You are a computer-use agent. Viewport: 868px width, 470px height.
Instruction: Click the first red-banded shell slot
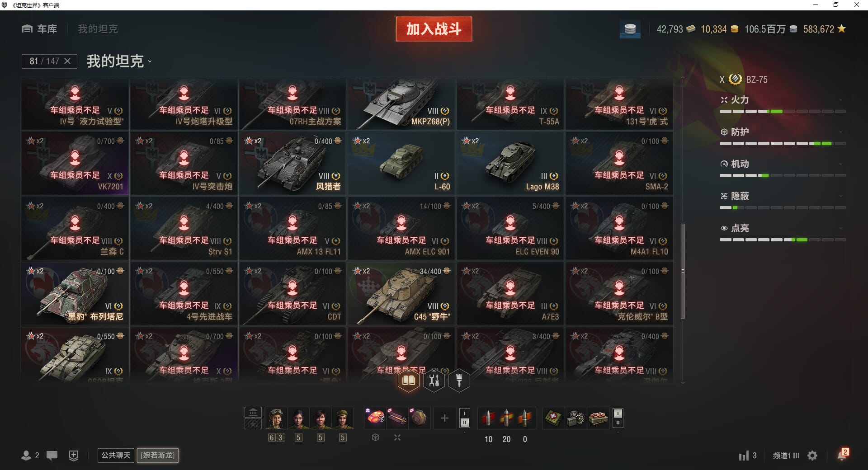488,418
